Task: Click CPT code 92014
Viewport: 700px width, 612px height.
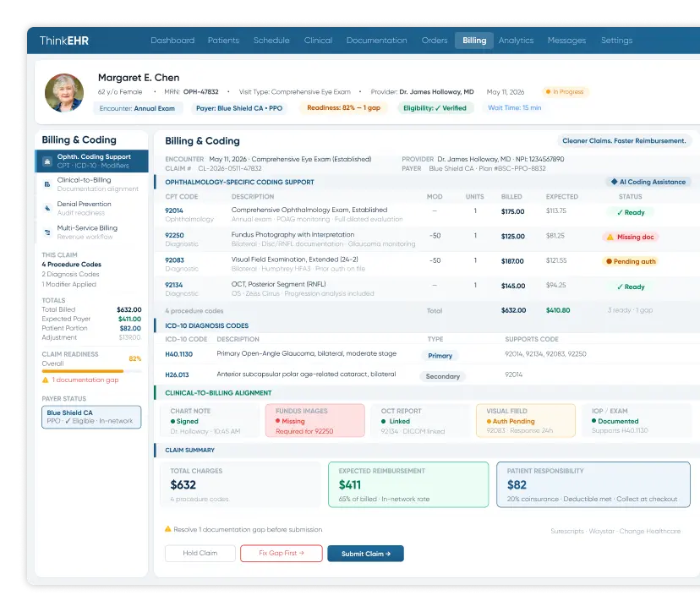Action: [x=174, y=210]
